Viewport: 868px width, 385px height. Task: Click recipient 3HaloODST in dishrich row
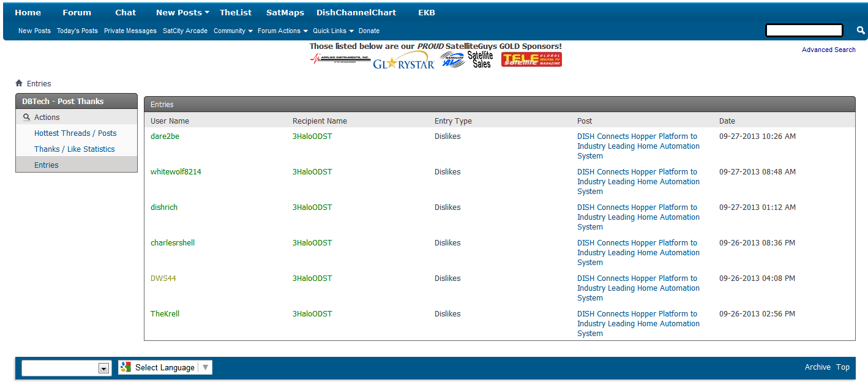312,207
